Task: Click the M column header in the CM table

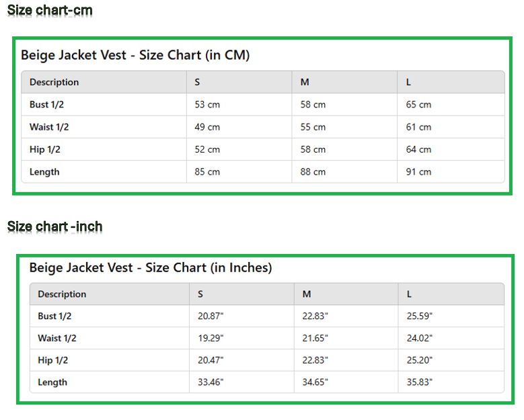Action: 305,82
